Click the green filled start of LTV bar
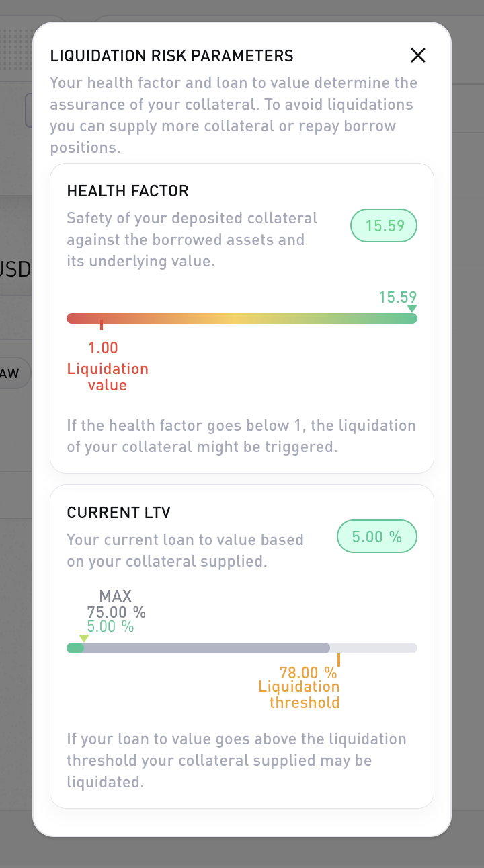 [x=74, y=648]
